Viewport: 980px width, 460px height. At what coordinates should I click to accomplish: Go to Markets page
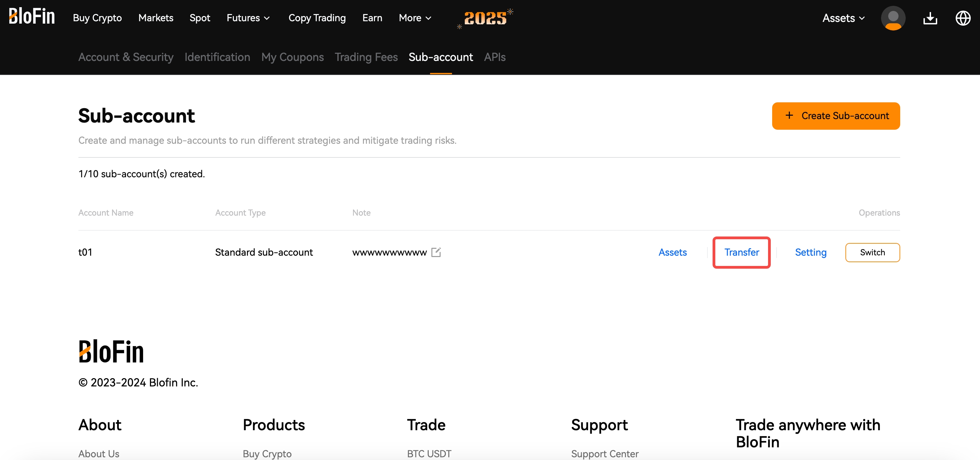(155, 18)
